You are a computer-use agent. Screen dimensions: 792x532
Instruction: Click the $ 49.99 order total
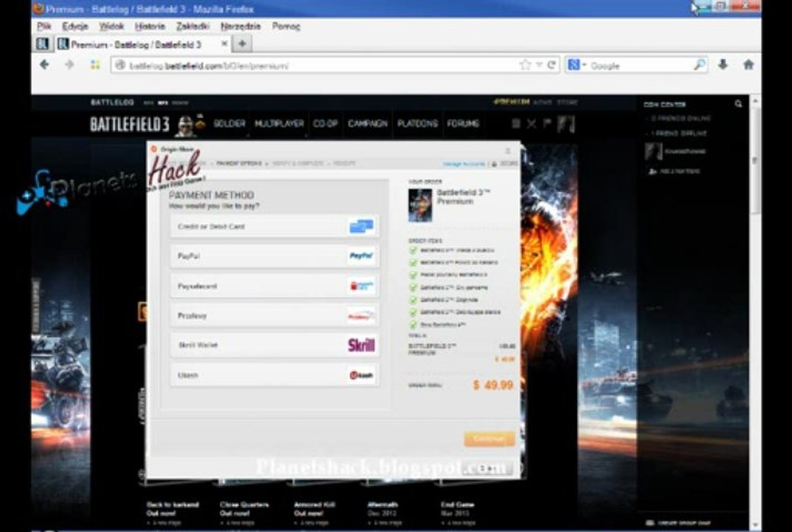tap(493, 385)
